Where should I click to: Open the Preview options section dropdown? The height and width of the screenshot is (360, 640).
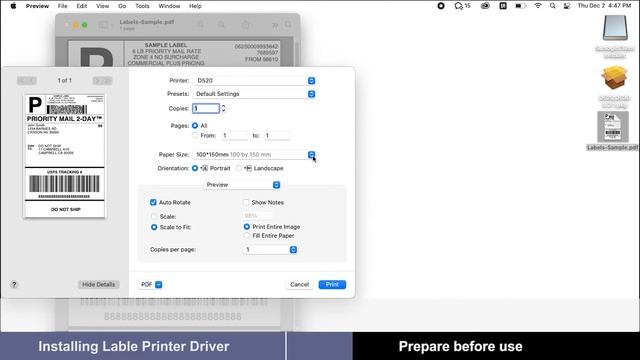point(242,185)
